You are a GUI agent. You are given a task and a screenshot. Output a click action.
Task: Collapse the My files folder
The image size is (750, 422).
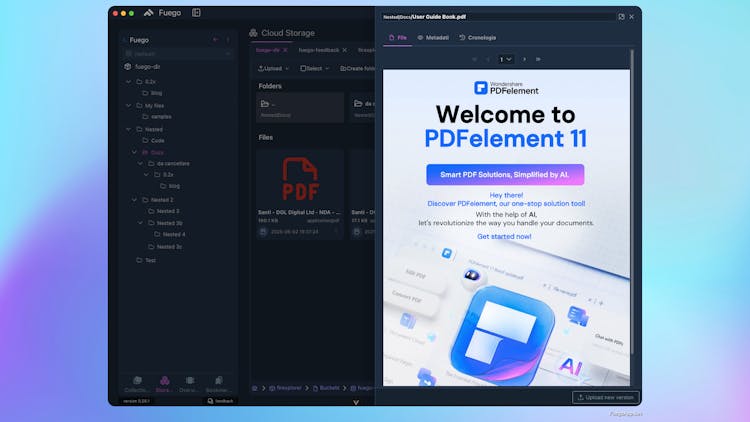[128, 105]
